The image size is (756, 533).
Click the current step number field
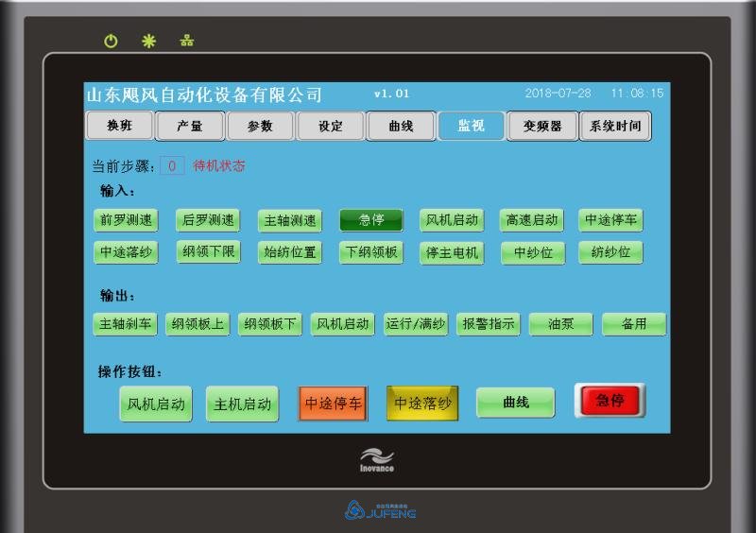pos(171,165)
